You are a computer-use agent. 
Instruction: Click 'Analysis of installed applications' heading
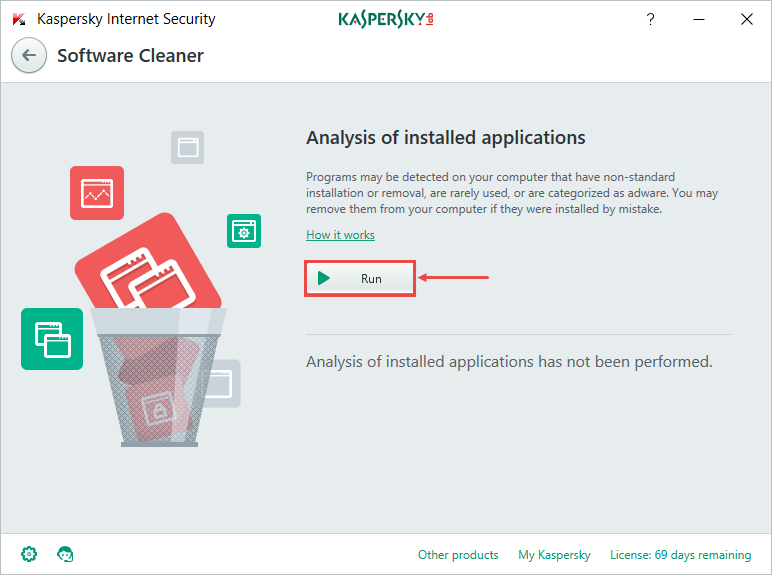(446, 138)
